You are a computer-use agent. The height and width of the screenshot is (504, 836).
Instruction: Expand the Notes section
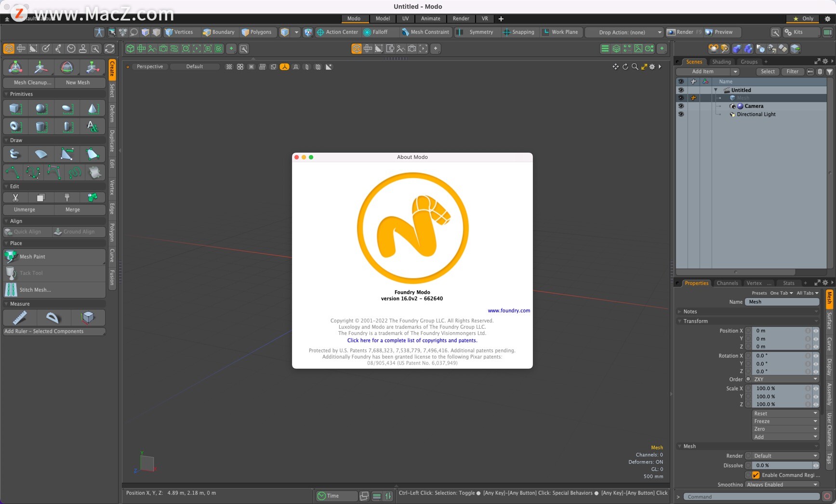pos(679,311)
